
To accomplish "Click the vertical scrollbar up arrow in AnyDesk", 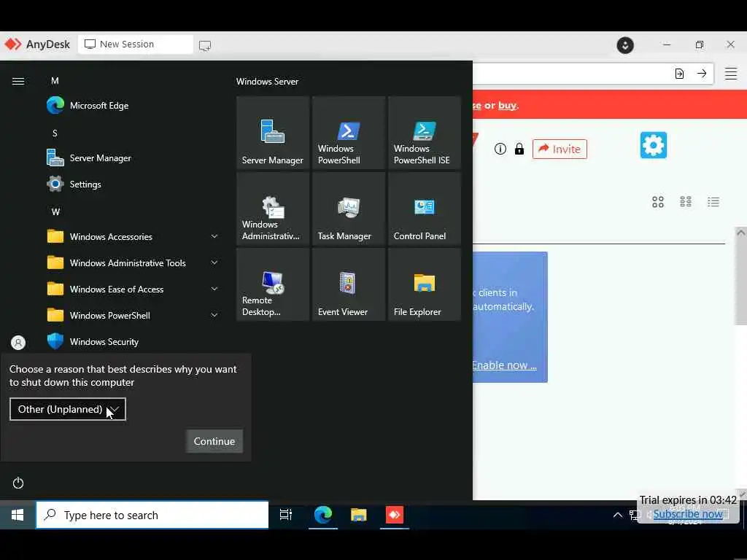I will [x=740, y=233].
